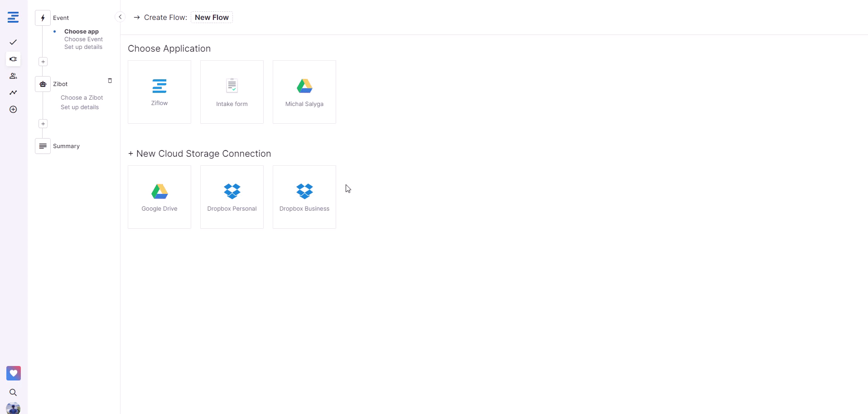Open the Ziflow logo home icon
Viewport: 868px width, 414px height.
[13, 18]
